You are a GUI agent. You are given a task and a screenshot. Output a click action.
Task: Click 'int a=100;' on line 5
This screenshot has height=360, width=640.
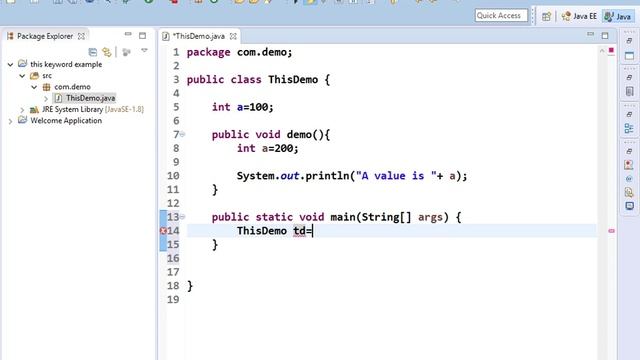[x=242, y=107]
